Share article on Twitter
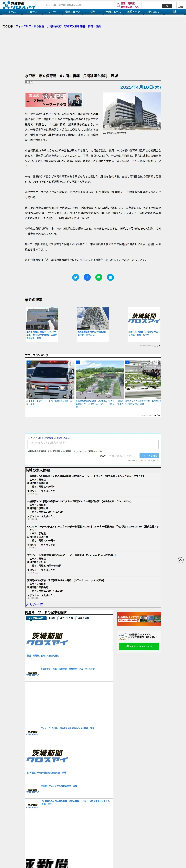 [76, 277]
